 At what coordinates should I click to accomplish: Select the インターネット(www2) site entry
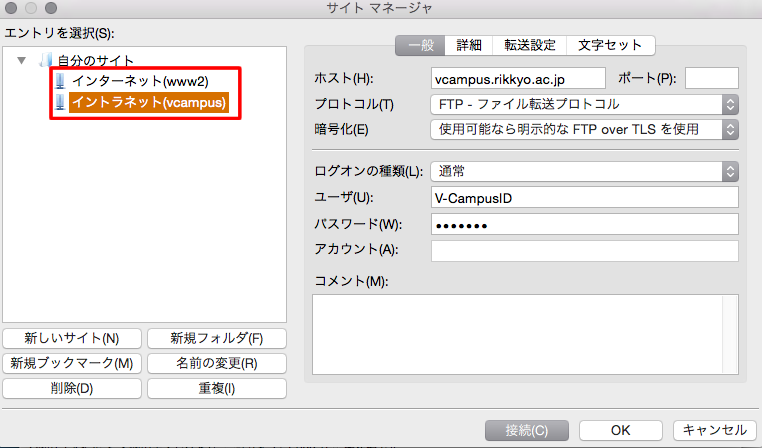[x=140, y=81]
